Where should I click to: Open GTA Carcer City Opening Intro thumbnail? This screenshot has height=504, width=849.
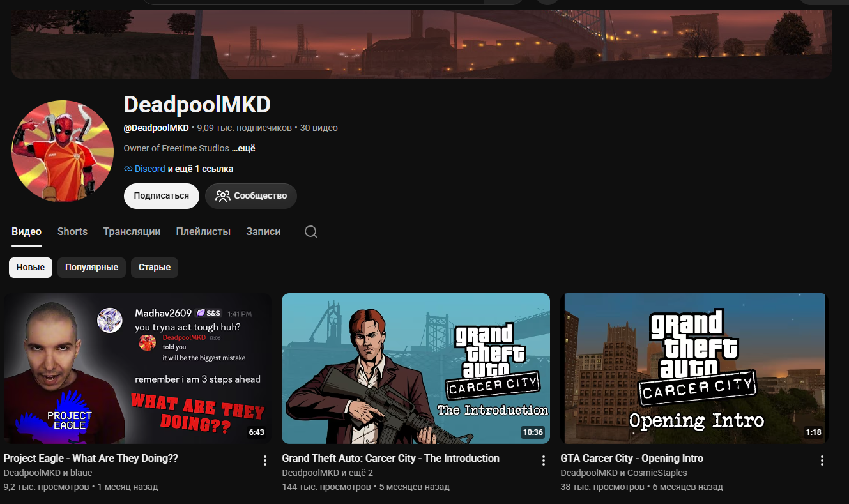click(694, 369)
